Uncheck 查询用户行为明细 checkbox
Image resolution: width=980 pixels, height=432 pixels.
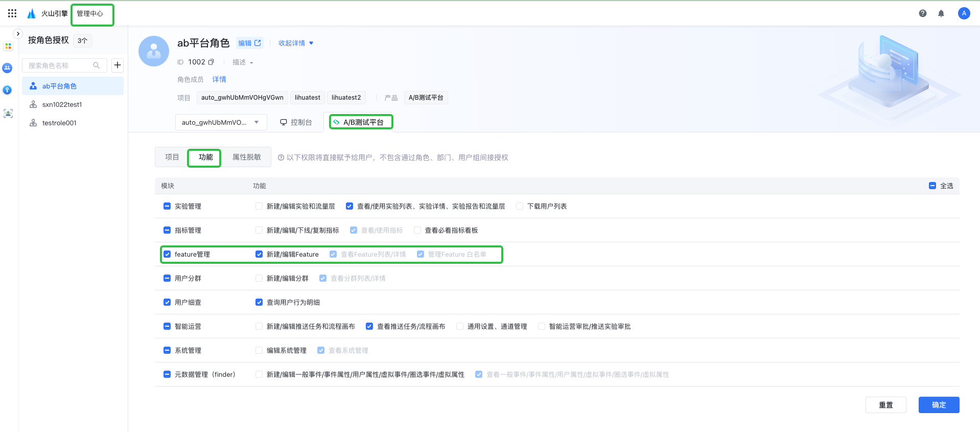click(259, 302)
